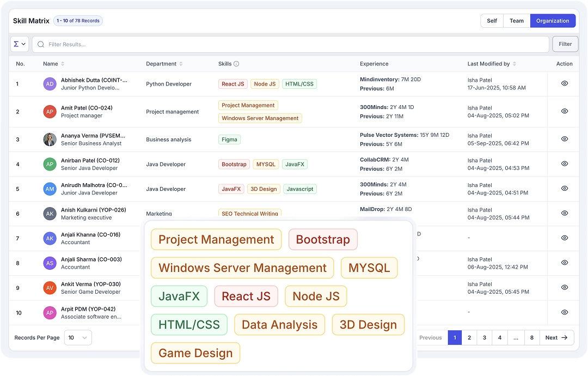View Anirban Patel's record via eye icon

coord(565,163)
